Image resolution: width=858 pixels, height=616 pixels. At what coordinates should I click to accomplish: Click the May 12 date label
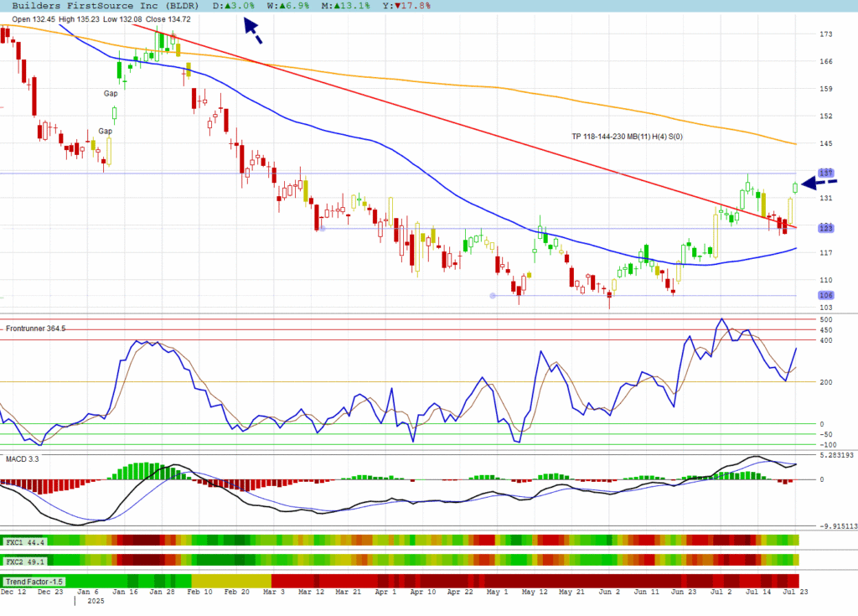(535, 592)
